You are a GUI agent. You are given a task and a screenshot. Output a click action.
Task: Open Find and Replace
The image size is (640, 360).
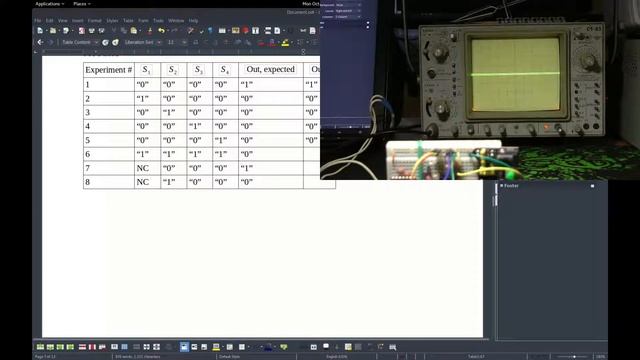pyautogui.click(x=190, y=31)
